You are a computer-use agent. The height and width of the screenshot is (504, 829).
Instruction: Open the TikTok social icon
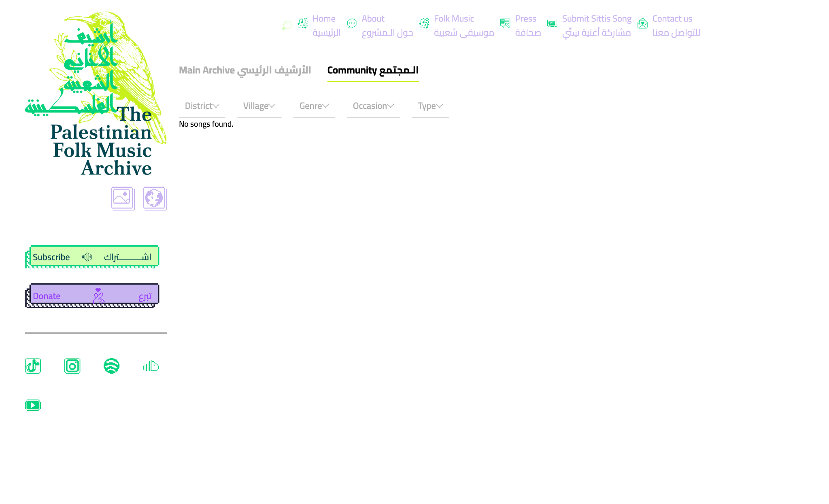point(33,366)
